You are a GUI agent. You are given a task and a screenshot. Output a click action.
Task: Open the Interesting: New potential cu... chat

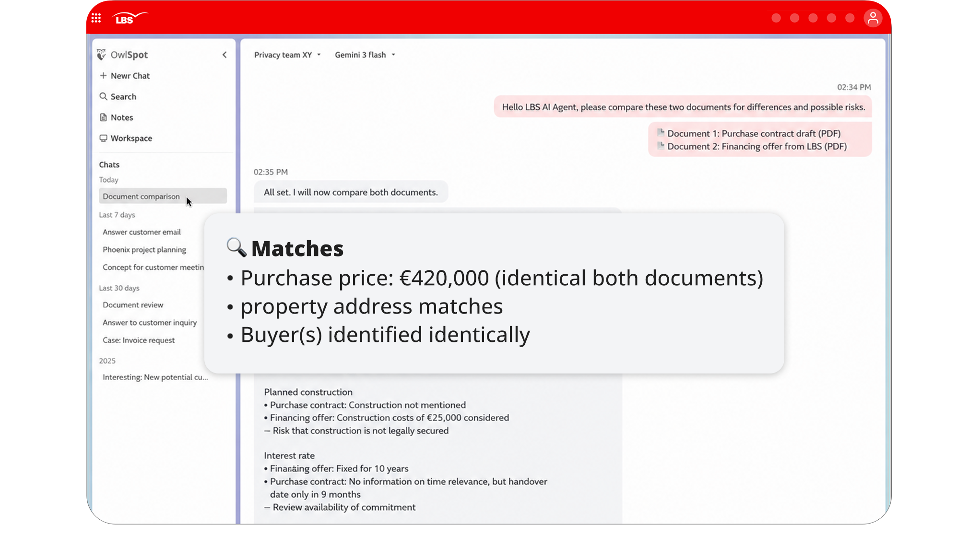click(x=155, y=377)
